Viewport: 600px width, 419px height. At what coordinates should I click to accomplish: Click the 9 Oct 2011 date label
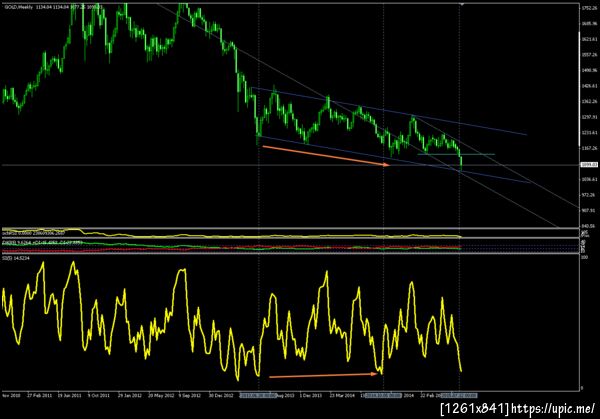click(x=98, y=395)
